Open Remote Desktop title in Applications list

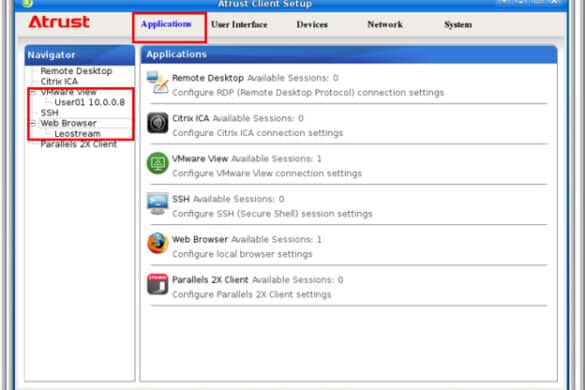click(x=208, y=78)
